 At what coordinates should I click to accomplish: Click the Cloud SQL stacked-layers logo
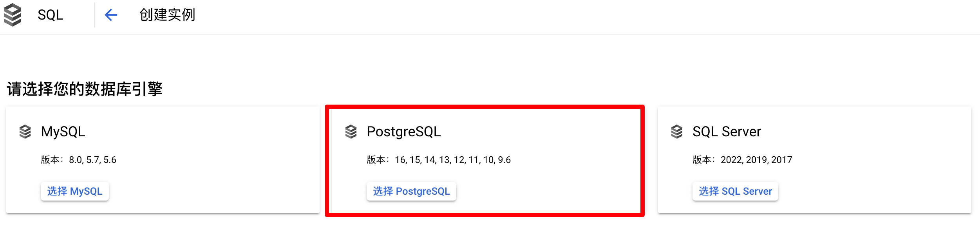13,15
